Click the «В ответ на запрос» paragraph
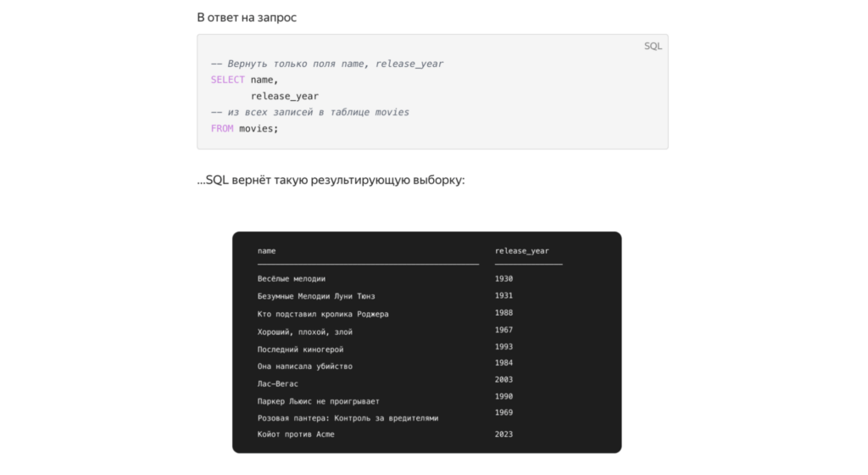The width and height of the screenshot is (868, 475). click(248, 17)
